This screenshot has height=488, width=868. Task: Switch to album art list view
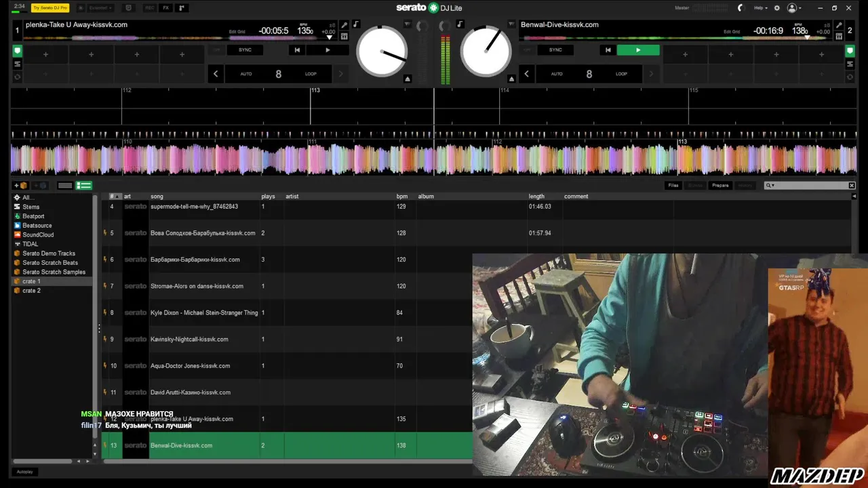click(84, 186)
